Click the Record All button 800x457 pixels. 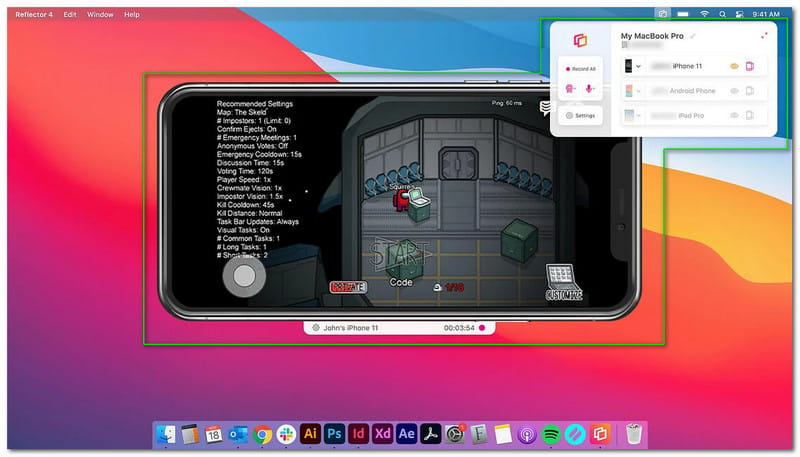coord(581,69)
